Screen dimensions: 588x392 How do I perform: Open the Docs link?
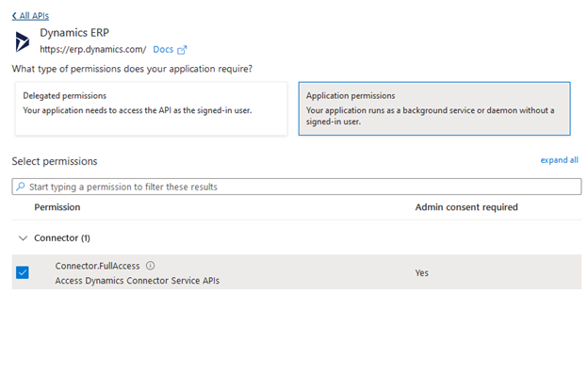(163, 50)
